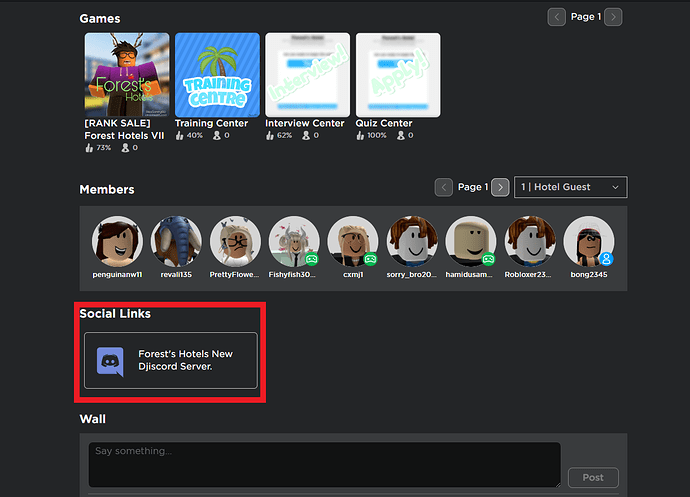Viewport: 690px width, 497px height.
Task: Click the 100% rating of Quiz Center
Action: click(x=377, y=136)
